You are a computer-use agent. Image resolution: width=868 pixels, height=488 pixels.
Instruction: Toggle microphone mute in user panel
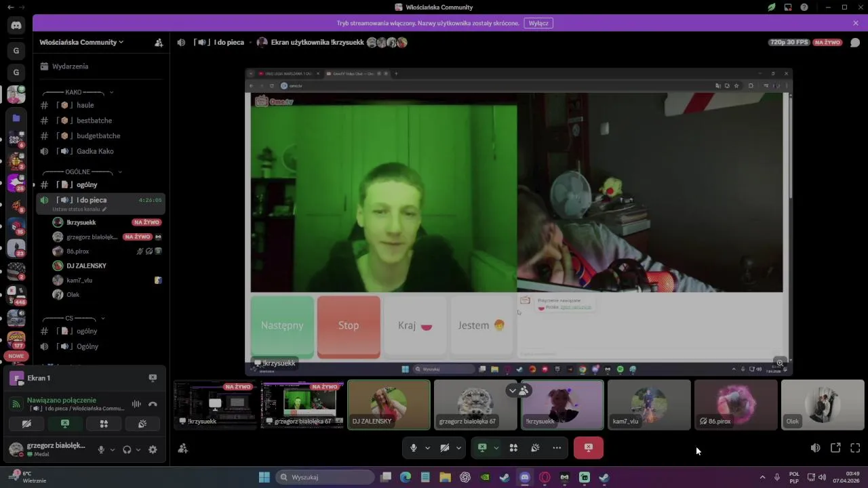click(x=101, y=449)
